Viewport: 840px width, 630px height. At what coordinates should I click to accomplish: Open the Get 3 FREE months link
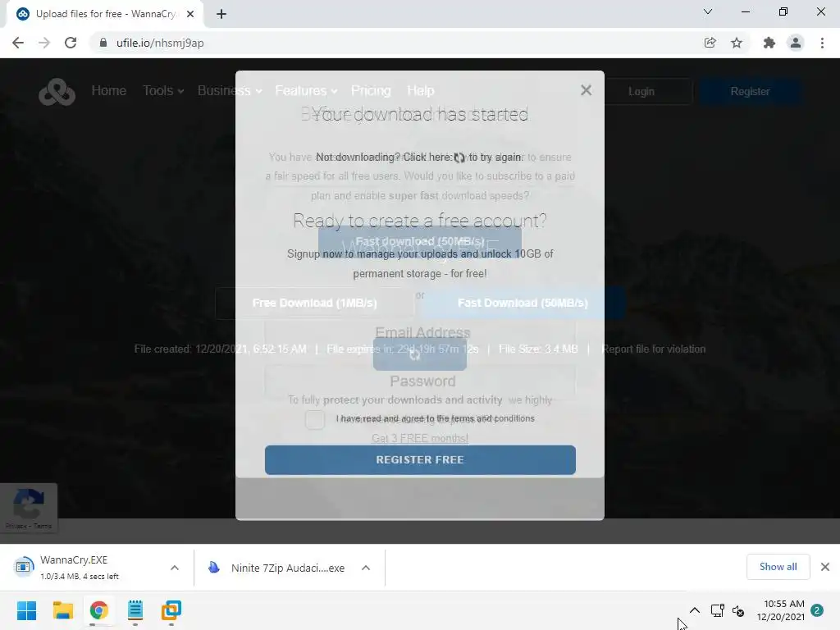420,438
